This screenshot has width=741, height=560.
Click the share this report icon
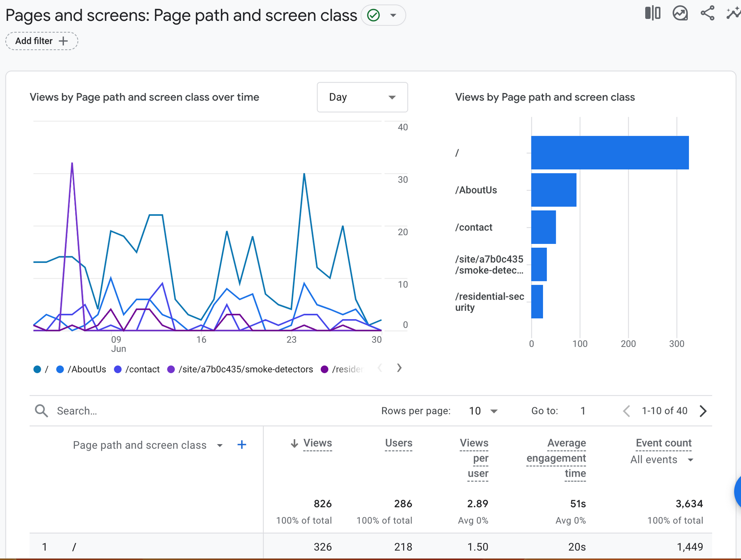(x=707, y=13)
